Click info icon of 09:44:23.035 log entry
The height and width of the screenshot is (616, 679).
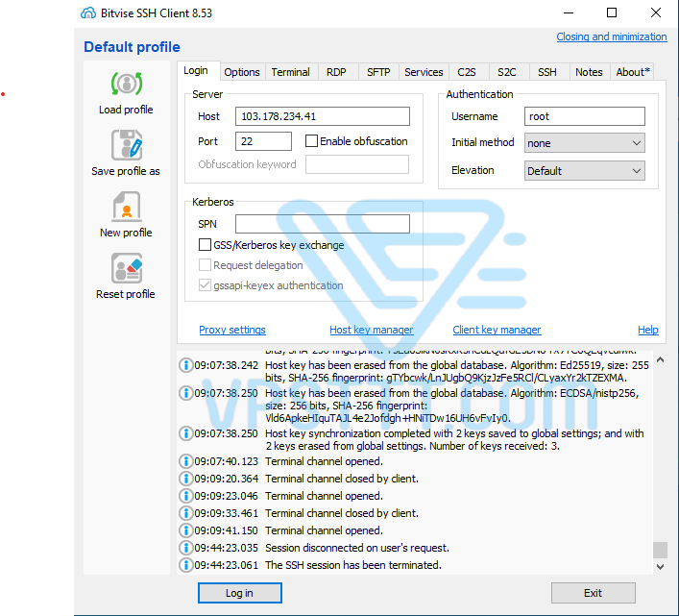(185, 548)
